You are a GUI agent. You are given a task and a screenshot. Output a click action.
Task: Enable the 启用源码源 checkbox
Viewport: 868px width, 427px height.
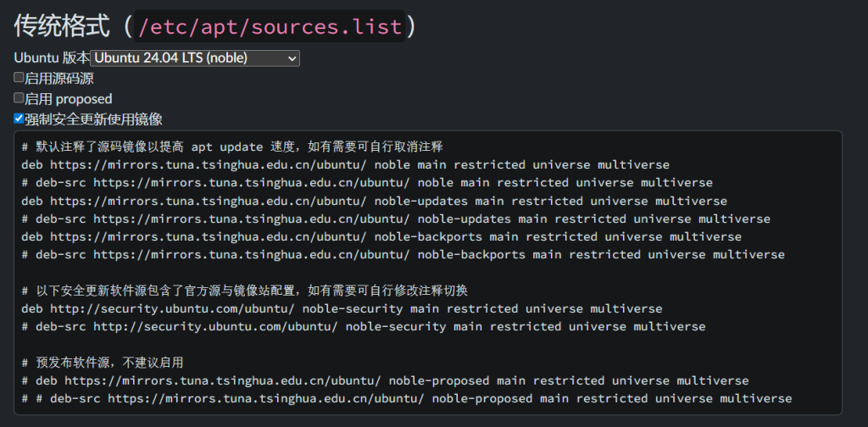(19, 78)
